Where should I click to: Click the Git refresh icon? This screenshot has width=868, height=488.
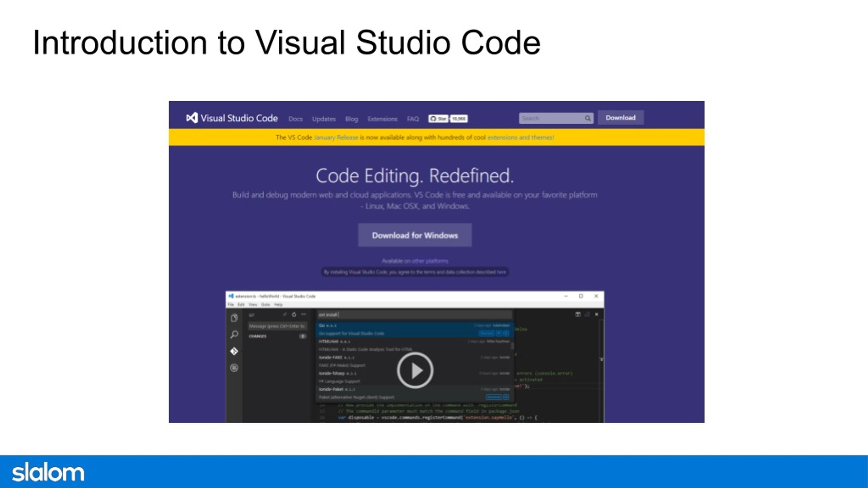click(294, 314)
